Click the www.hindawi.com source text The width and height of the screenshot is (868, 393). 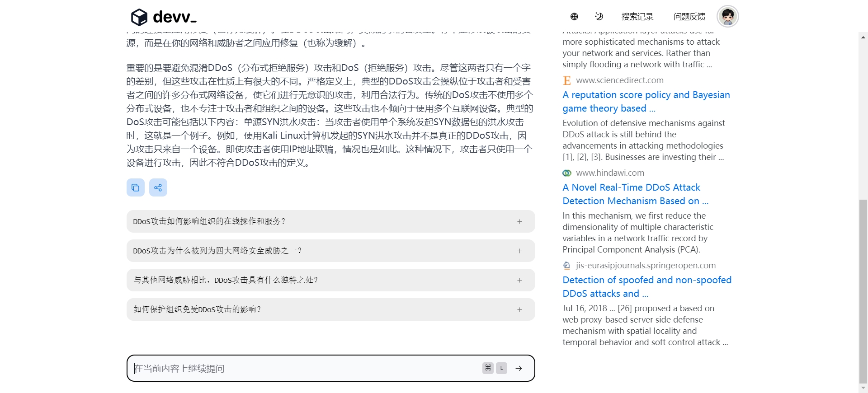click(610, 173)
